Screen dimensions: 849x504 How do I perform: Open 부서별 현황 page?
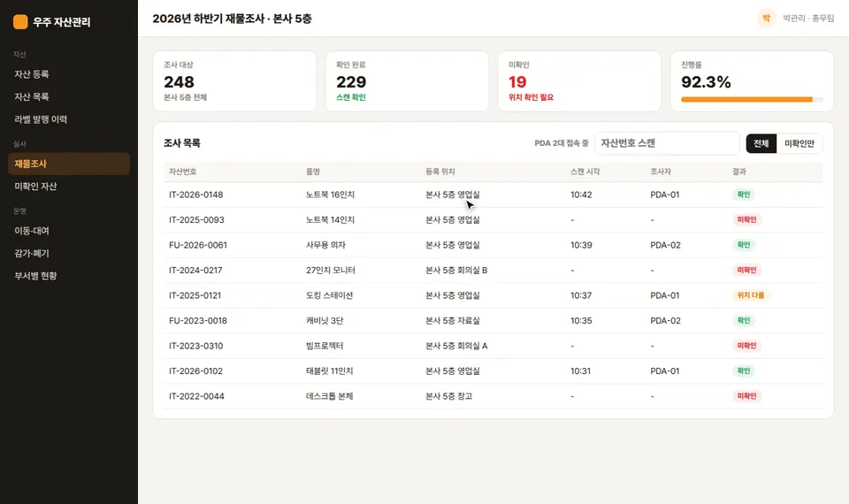click(69, 276)
